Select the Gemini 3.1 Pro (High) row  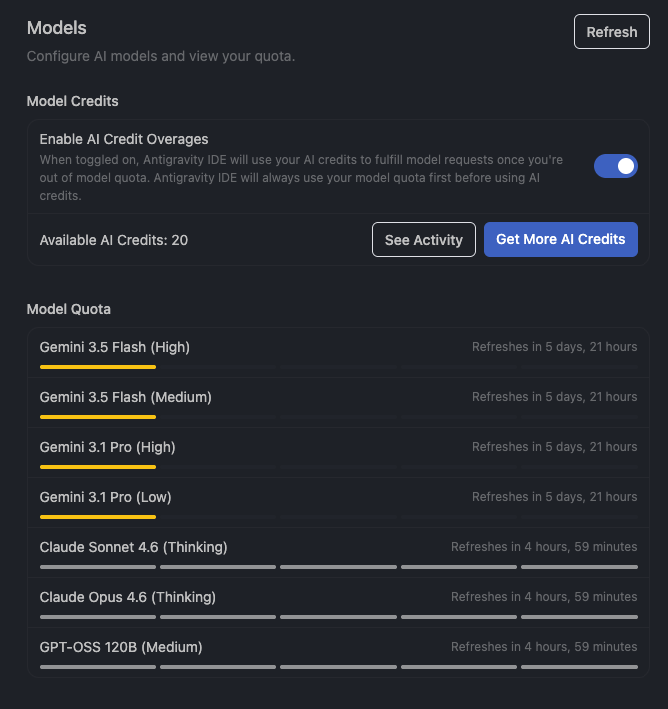338,453
